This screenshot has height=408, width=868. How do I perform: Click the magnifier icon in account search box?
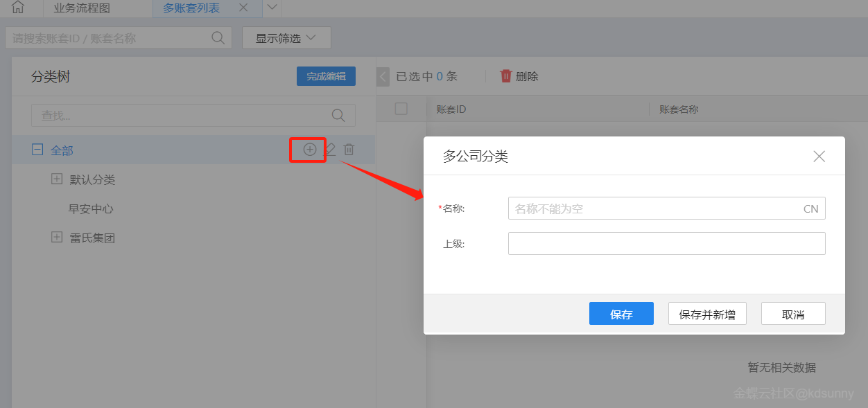218,37
